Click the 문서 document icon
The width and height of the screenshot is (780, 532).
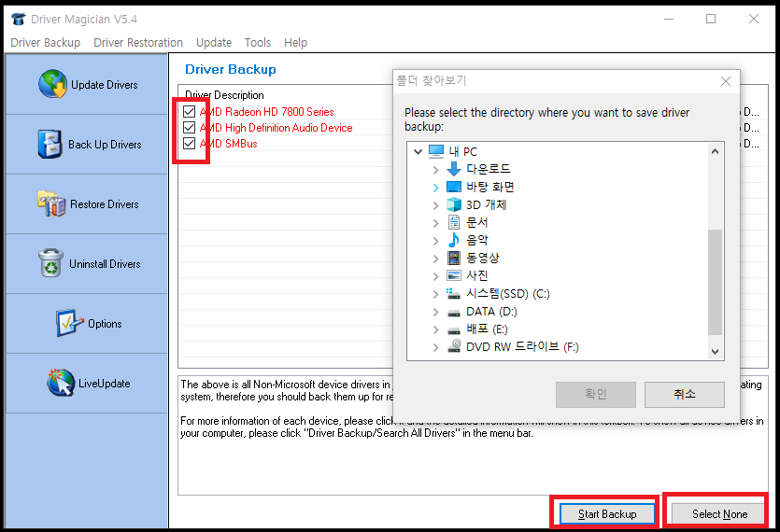pos(454,222)
